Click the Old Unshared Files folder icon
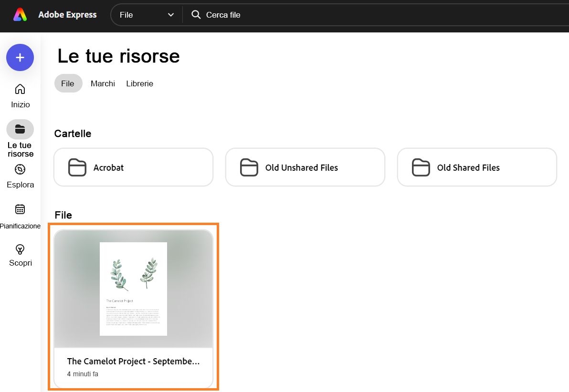 click(249, 167)
